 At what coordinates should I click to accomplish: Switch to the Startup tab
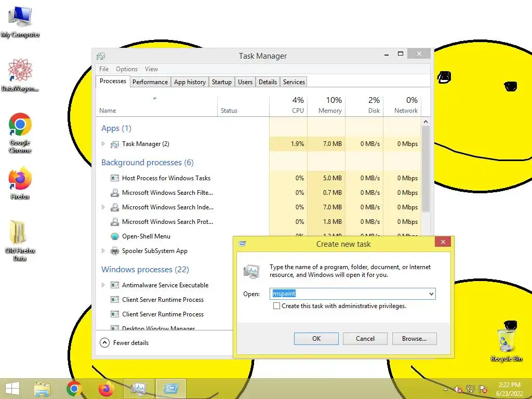coord(221,82)
